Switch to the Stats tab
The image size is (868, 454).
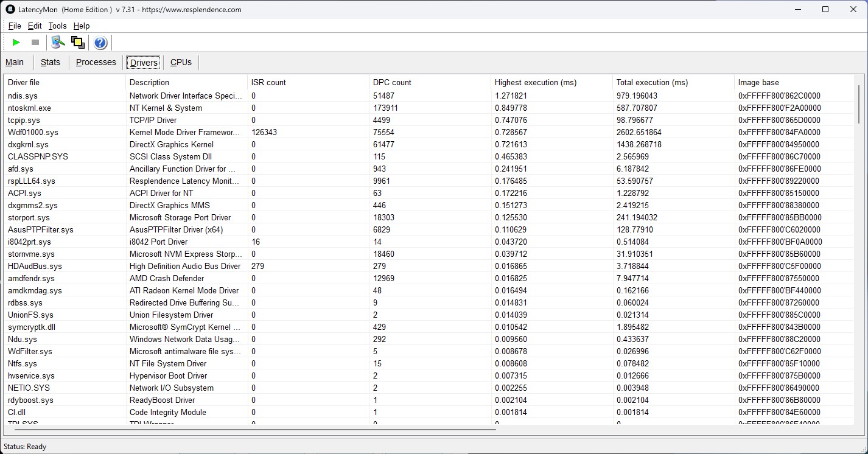click(51, 62)
